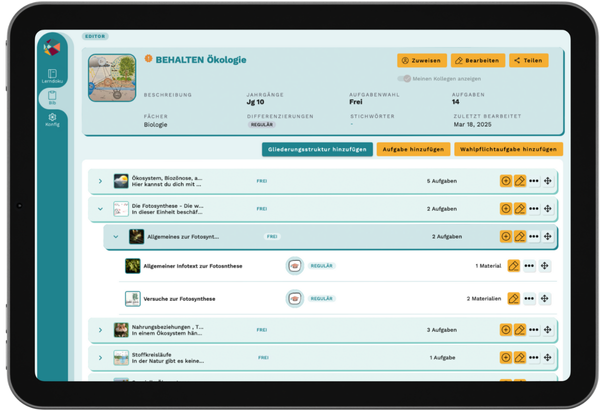Screen dimensions: 600x410
Task: Open more options for Allgemeines zur Fotosynthese
Action: coord(534,237)
